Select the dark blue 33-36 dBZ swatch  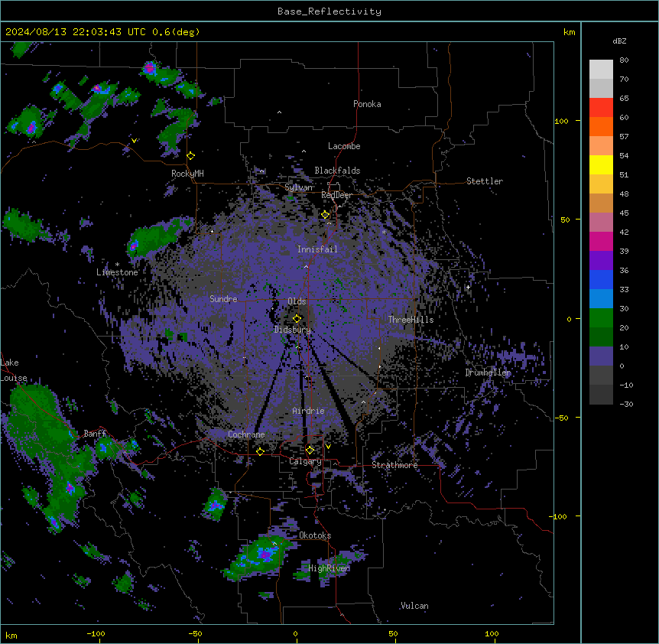point(601,279)
